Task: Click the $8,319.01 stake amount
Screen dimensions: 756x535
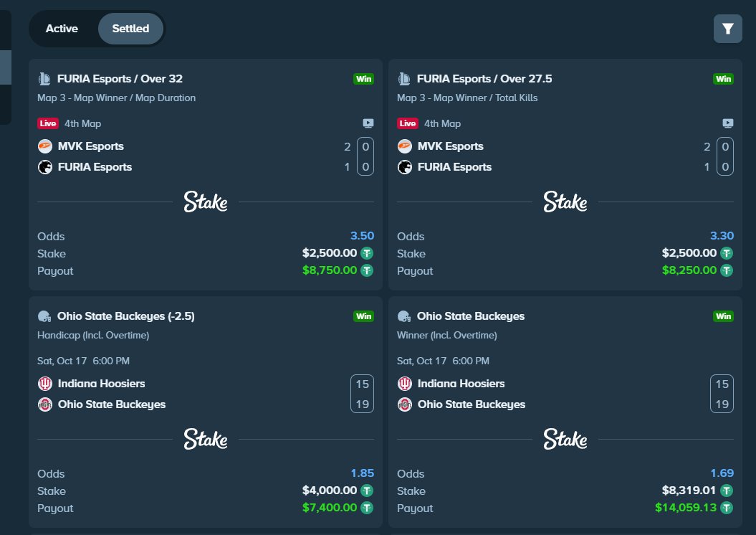Action: pos(689,491)
